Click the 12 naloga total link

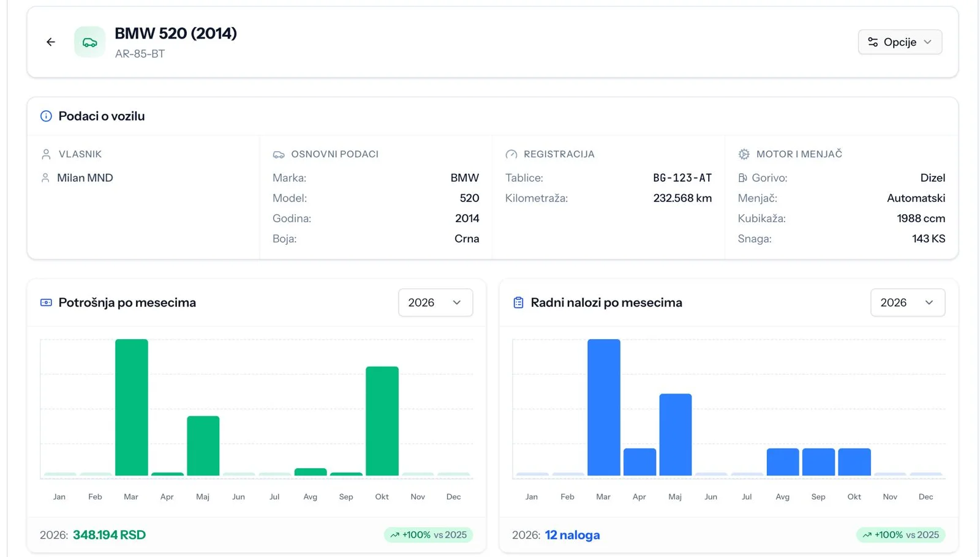point(573,535)
